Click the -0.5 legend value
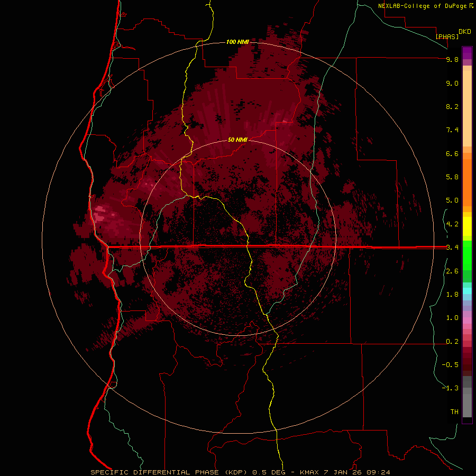This screenshot has height=476, width=476. (450, 365)
